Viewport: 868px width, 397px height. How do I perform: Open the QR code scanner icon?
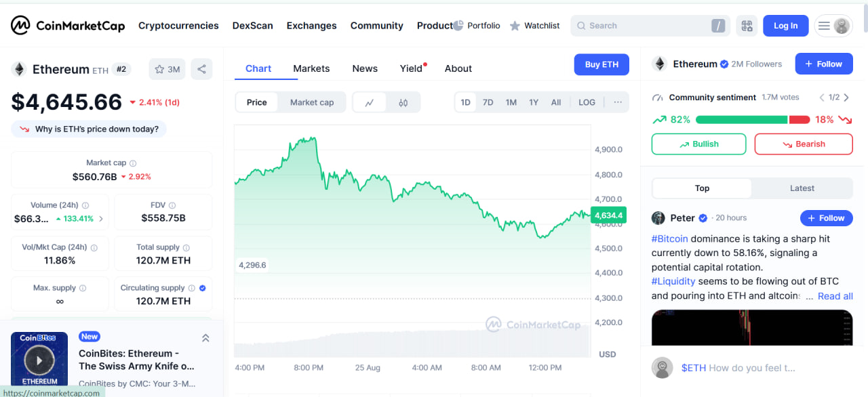[x=747, y=26]
